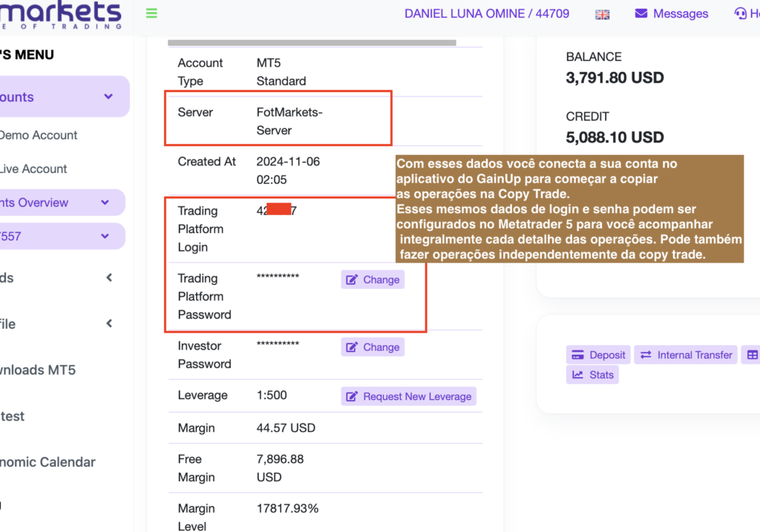Select the free margin value 7,896.88 USD
This screenshot has width=760, height=532.
click(x=280, y=468)
